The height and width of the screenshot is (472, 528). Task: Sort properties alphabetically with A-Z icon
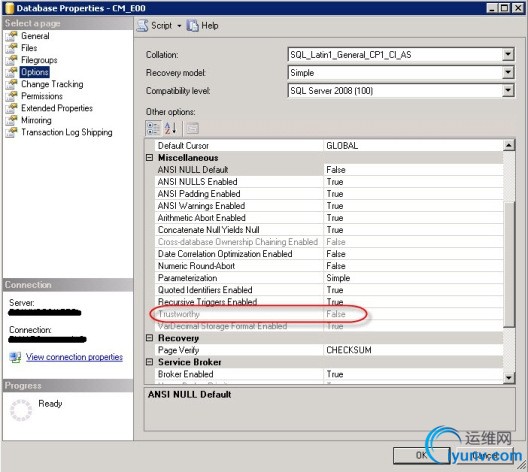point(170,128)
